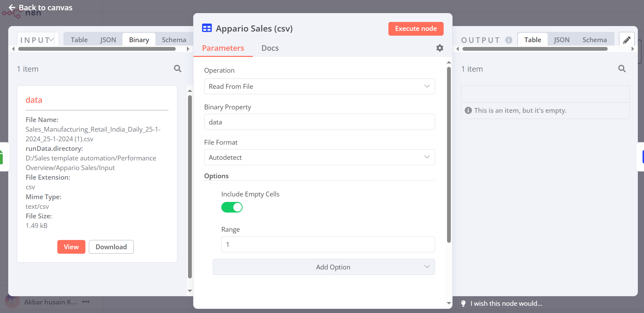Click the text/csv mime type value

[37, 206]
